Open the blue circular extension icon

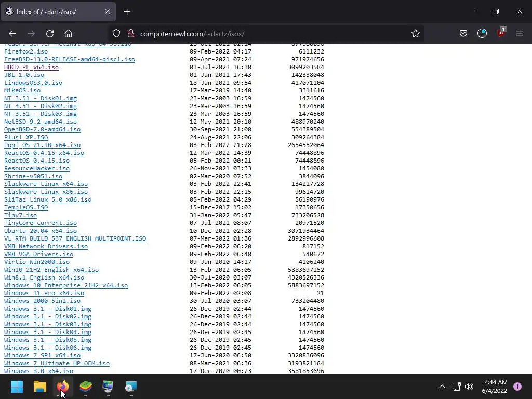click(482, 33)
